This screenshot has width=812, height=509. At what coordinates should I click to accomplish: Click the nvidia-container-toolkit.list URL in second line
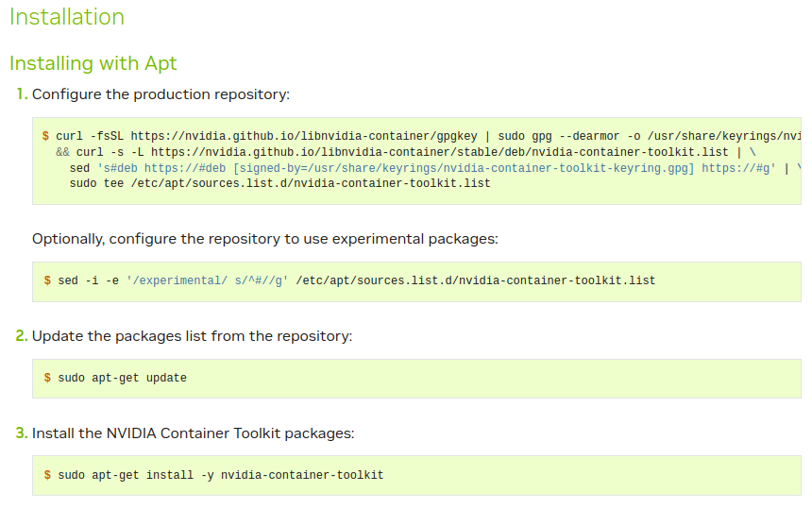pyautogui.click(x=440, y=152)
